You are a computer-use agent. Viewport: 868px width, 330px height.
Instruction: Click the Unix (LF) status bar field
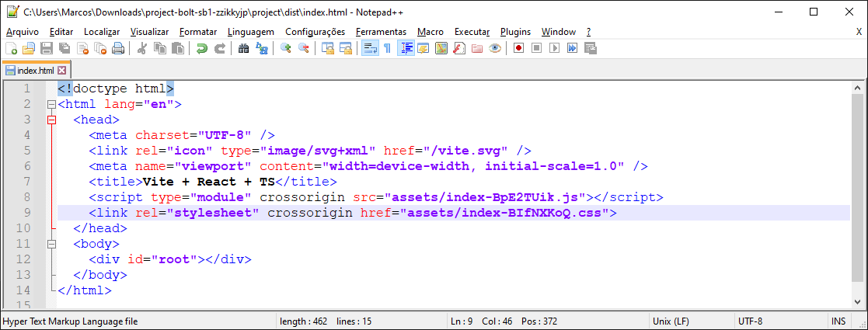pyautogui.click(x=690, y=321)
